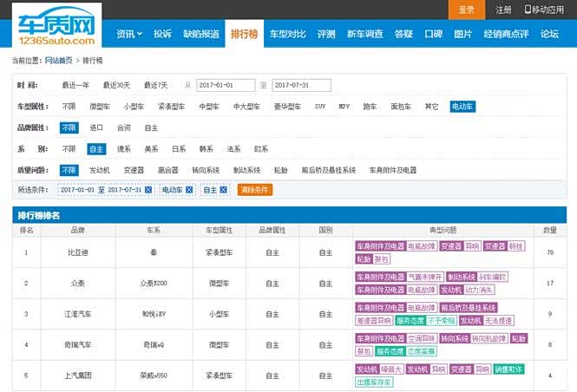Click the 清除条件 clear filters button

pyautogui.click(x=254, y=190)
